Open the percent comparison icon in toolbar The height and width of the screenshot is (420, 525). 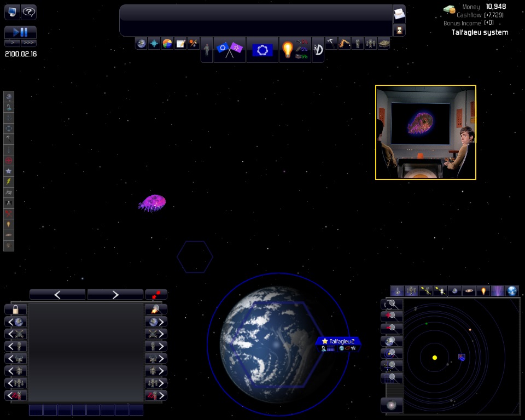coord(193,44)
